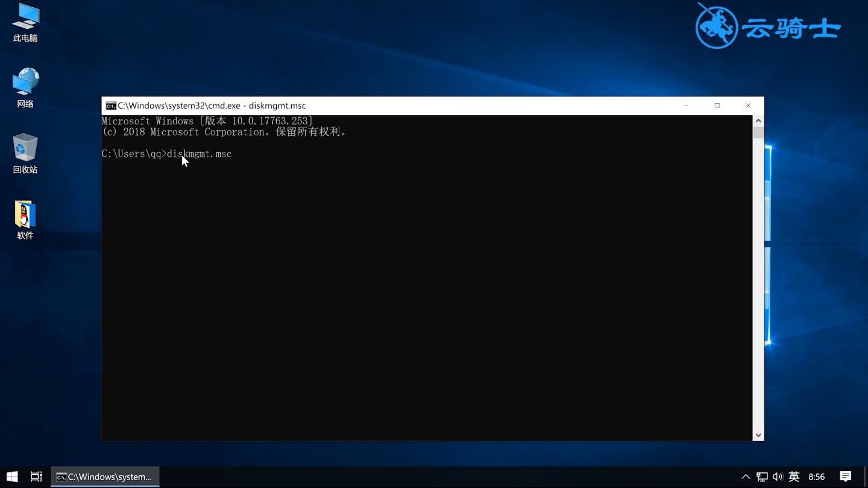868x488 pixels.
Task: Open Task View on the taskbar
Action: click(x=36, y=477)
